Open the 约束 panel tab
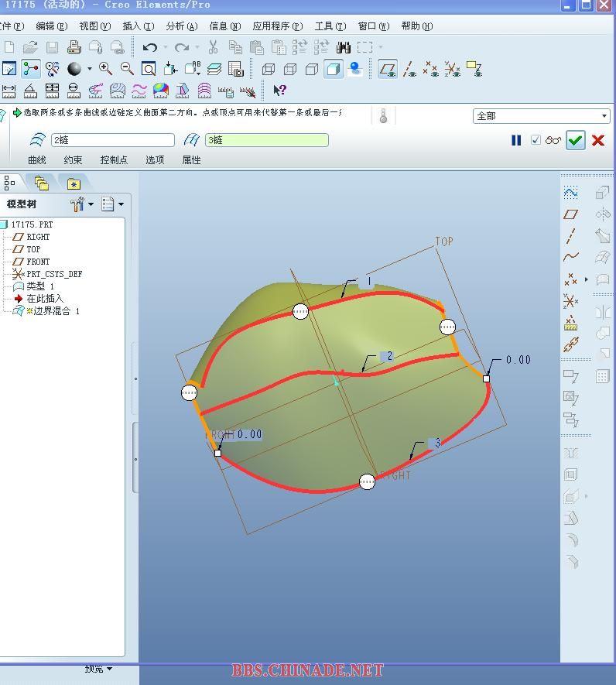Viewport: 616px width, 685px height. [x=73, y=160]
